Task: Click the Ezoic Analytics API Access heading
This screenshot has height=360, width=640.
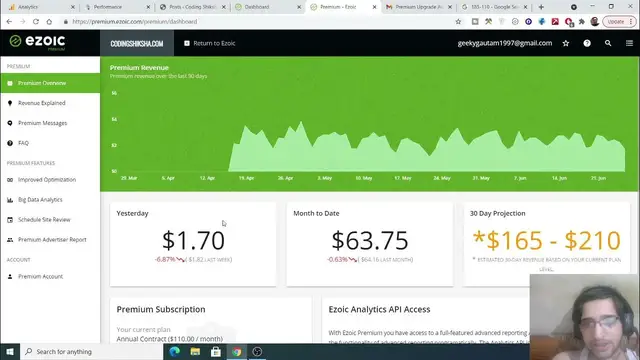Action: [x=379, y=309]
